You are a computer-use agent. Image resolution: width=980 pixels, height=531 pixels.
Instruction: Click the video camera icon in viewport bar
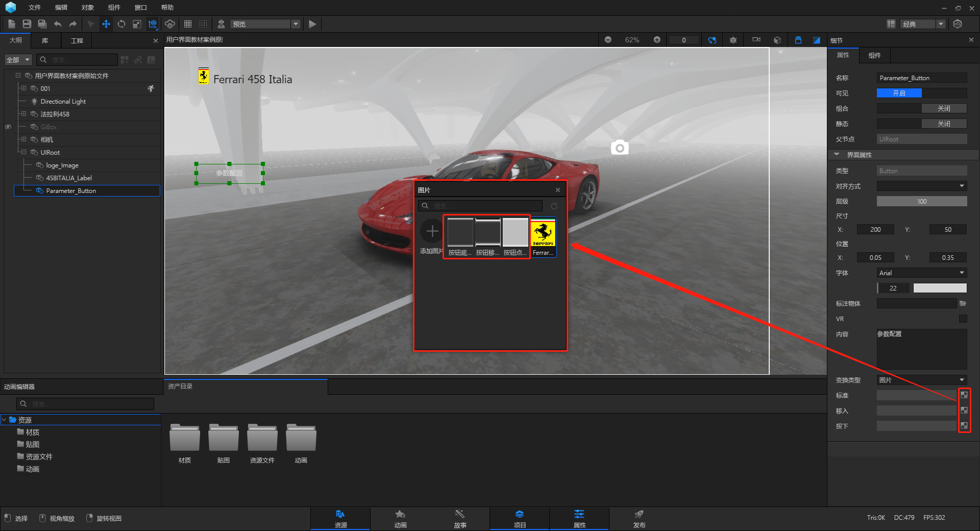756,40
